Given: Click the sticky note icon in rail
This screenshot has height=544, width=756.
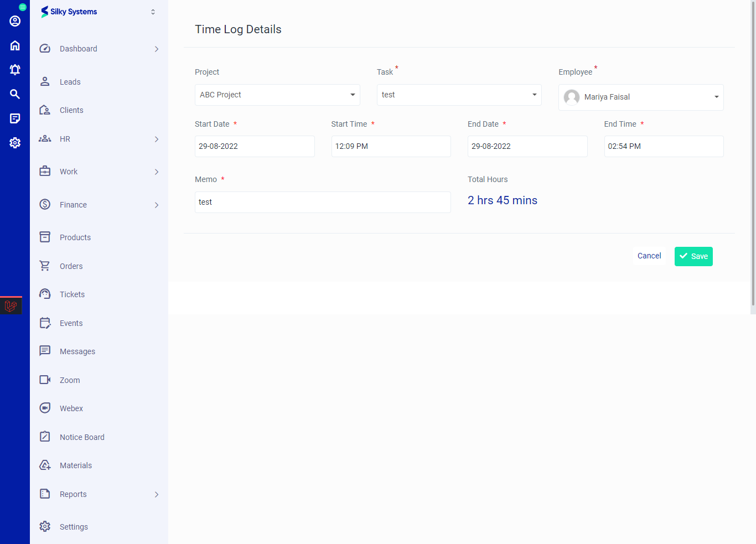Looking at the screenshot, I should pyautogui.click(x=15, y=118).
